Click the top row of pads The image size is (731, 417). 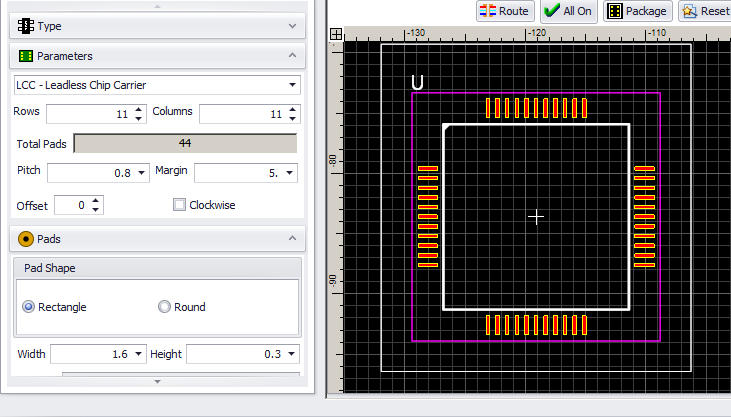tap(536, 108)
